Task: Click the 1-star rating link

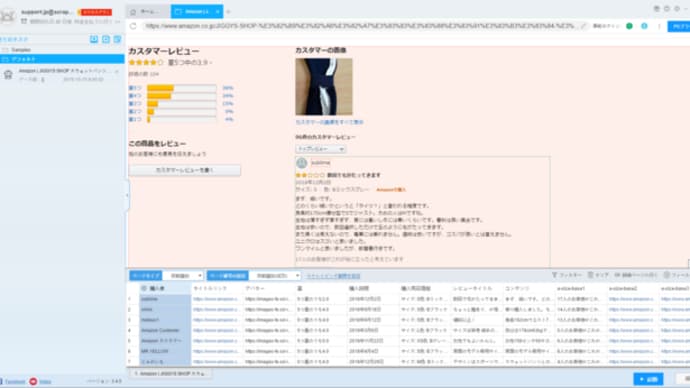Action: click(x=135, y=120)
